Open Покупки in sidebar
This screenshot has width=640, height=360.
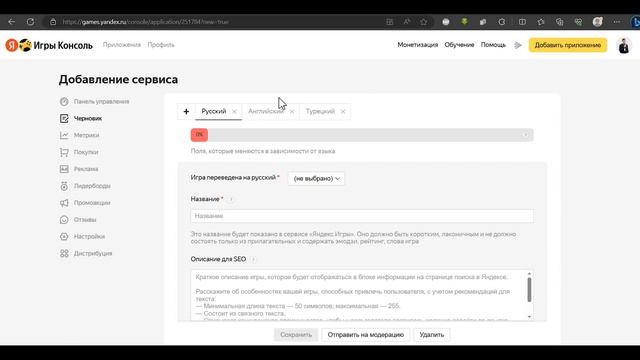[x=79, y=152]
